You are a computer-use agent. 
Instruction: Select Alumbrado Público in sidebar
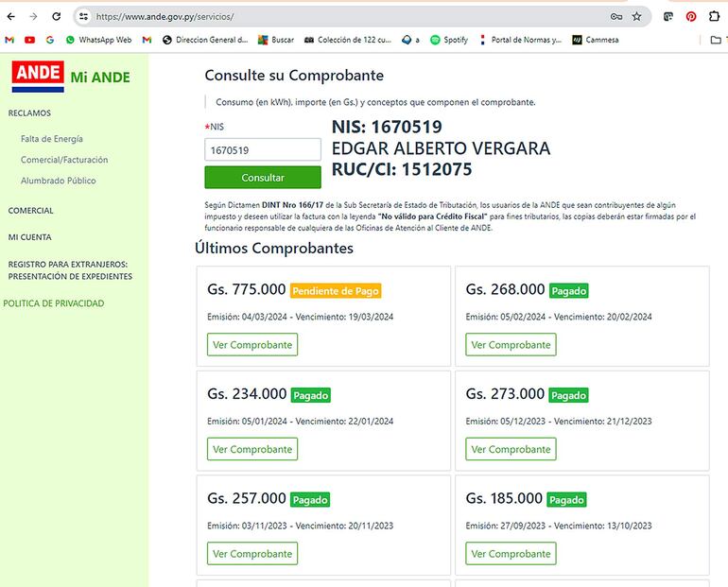[x=59, y=181]
